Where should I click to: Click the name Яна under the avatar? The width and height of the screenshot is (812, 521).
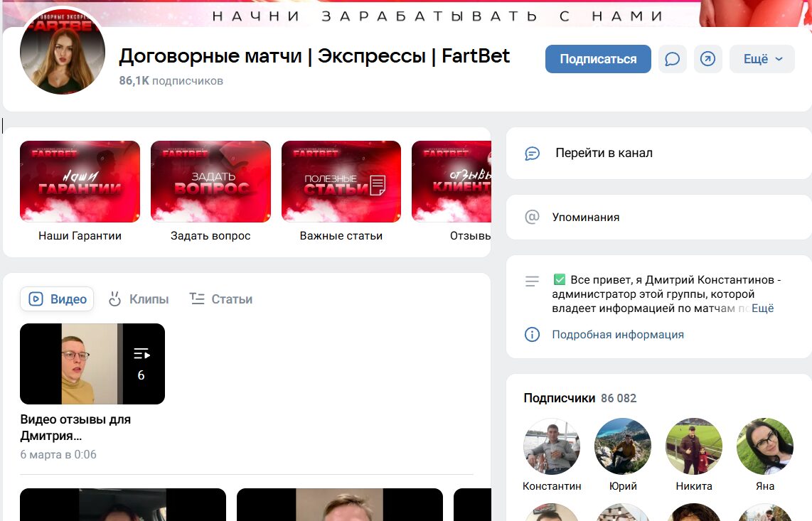pyautogui.click(x=765, y=485)
